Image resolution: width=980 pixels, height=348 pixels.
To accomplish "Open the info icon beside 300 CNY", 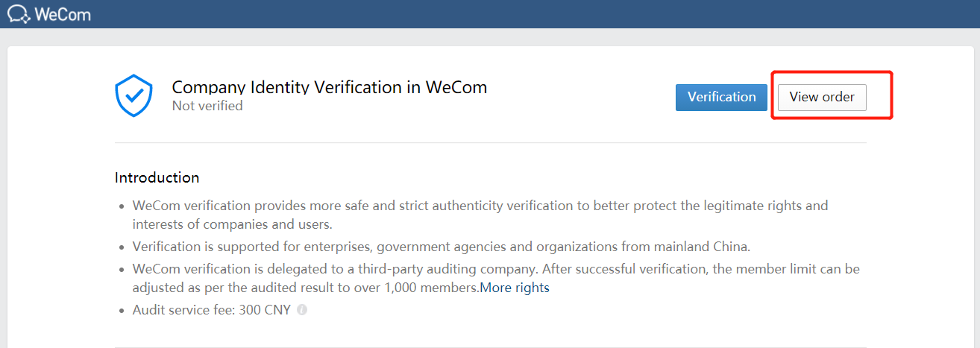I will tap(302, 310).
